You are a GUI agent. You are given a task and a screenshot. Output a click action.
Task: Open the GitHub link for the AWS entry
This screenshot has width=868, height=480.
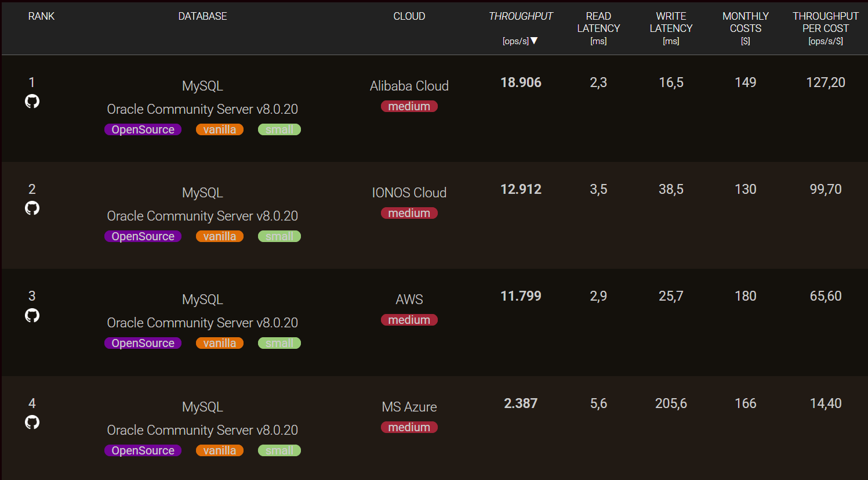(x=32, y=315)
